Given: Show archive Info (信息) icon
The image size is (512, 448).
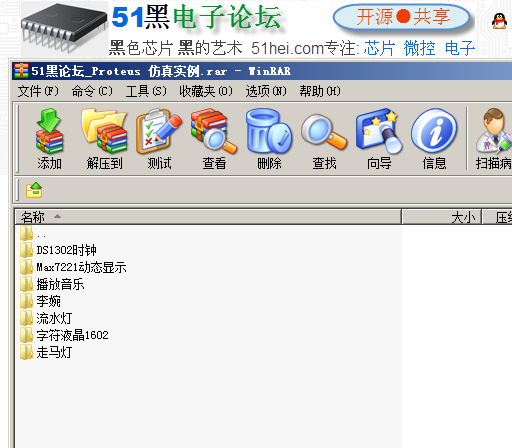Looking at the screenshot, I should click(434, 131).
